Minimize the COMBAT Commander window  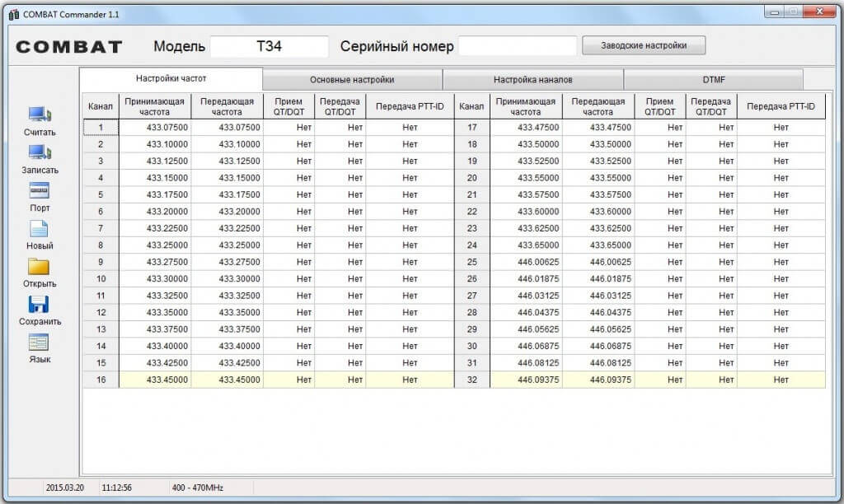click(x=775, y=12)
